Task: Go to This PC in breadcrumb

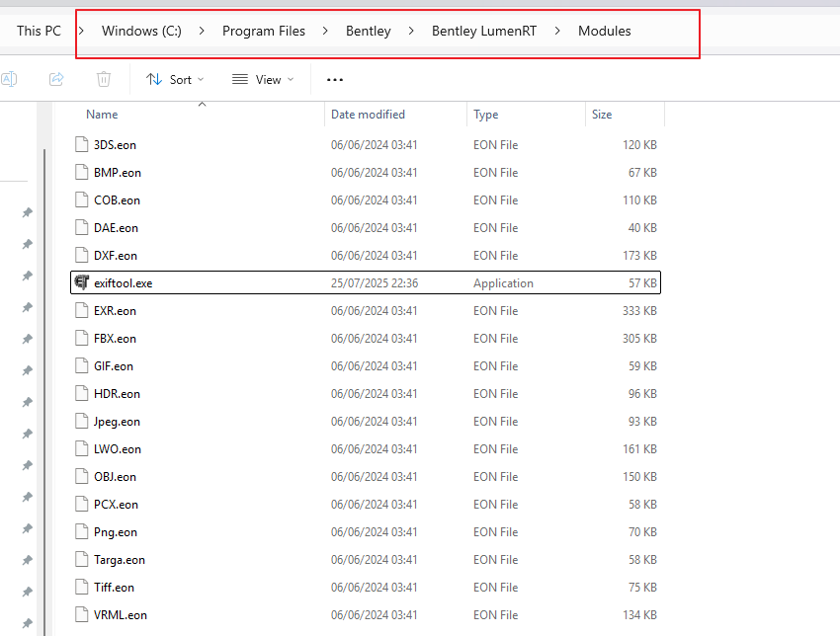Action: (x=39, y=31)
